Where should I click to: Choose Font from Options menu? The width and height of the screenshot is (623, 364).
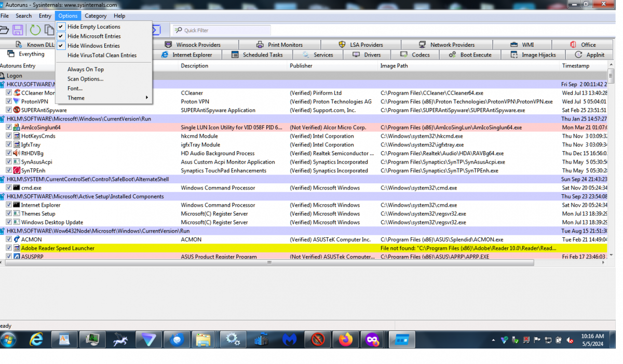point(75,88)
